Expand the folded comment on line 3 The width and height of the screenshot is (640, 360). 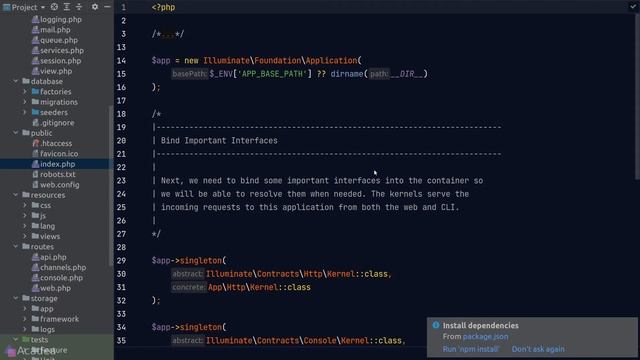168,34
